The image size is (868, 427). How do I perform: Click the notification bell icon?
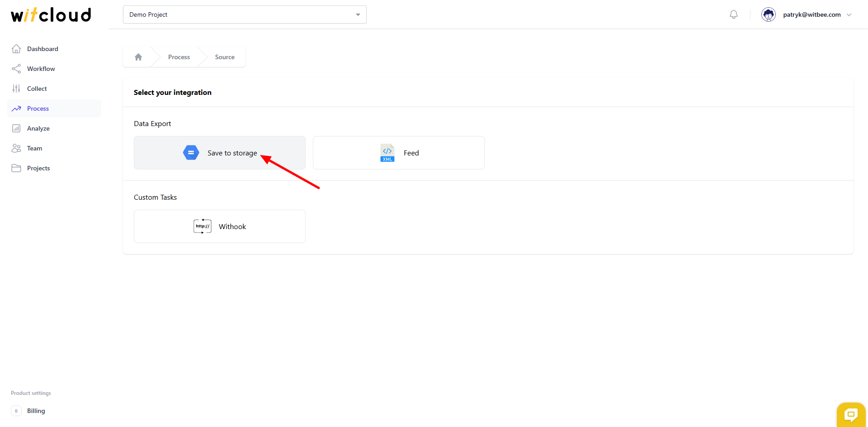point(733,14)
